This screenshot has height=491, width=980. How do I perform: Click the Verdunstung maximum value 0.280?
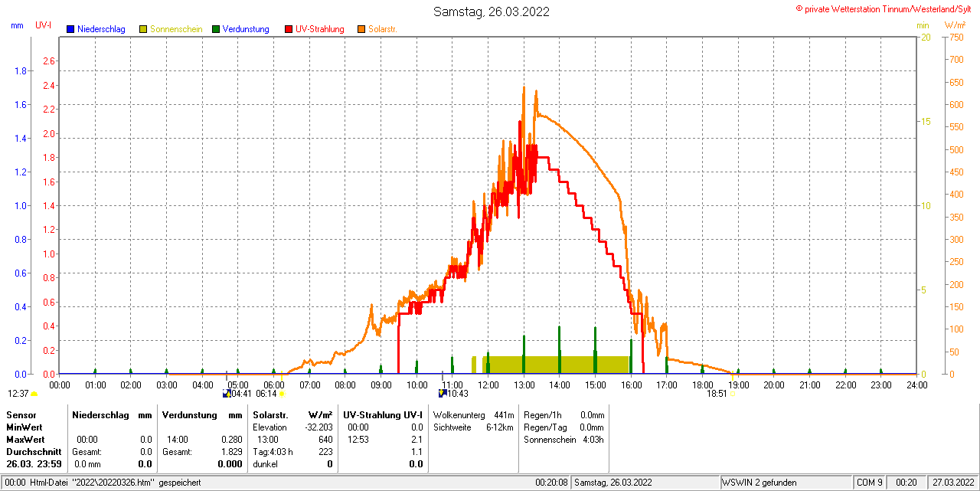231,440
